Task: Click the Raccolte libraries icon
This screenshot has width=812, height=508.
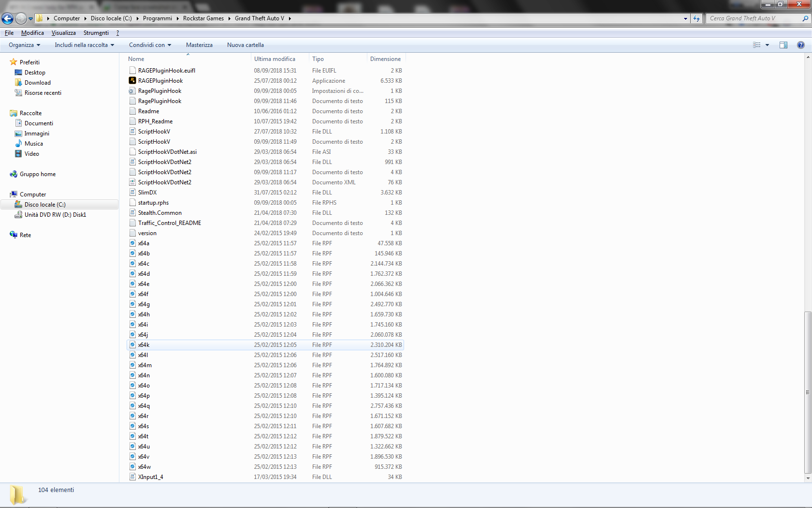Action: pyautogui.click(x=14, y=113)
